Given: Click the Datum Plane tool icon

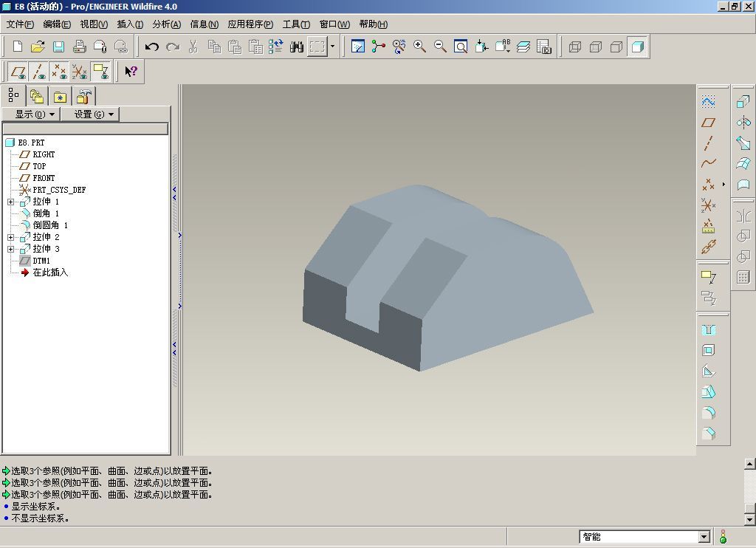Looking at the screenshot, I should coord(708,123).
